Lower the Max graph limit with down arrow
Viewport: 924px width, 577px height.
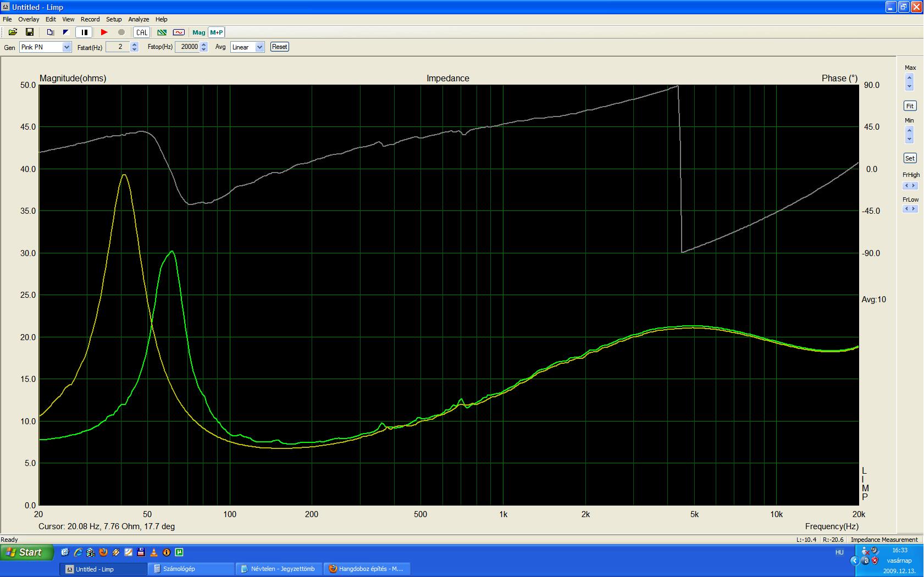(x=909, y=86)
